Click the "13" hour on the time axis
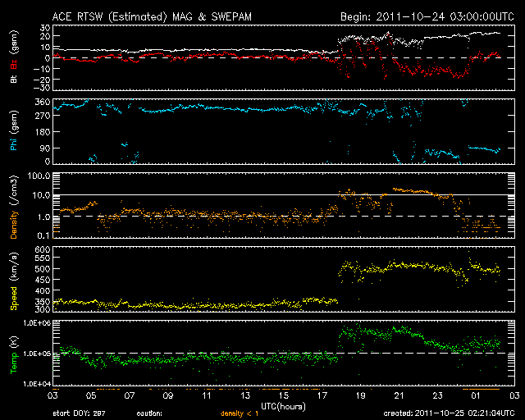 pyautogui.click(x=245, y=396)
